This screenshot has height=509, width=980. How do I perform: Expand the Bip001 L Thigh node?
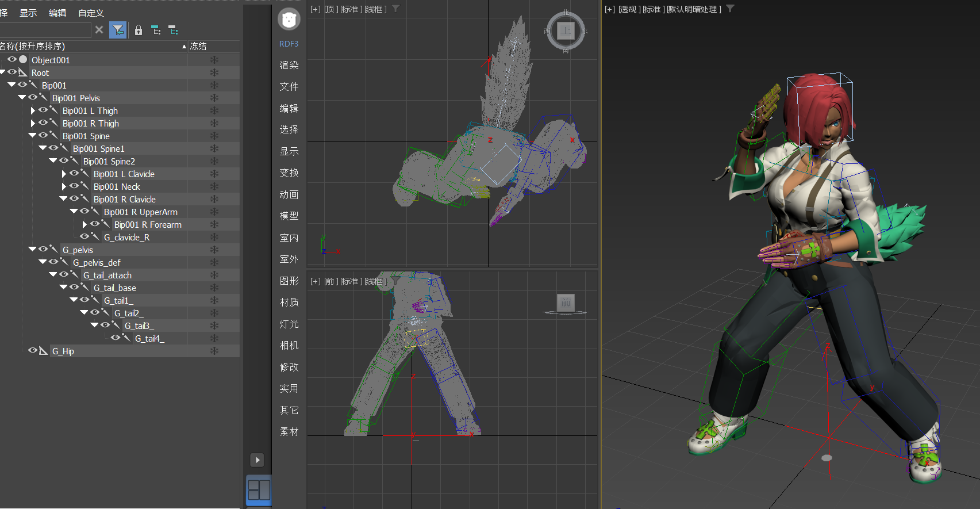(x=33, y=110)
